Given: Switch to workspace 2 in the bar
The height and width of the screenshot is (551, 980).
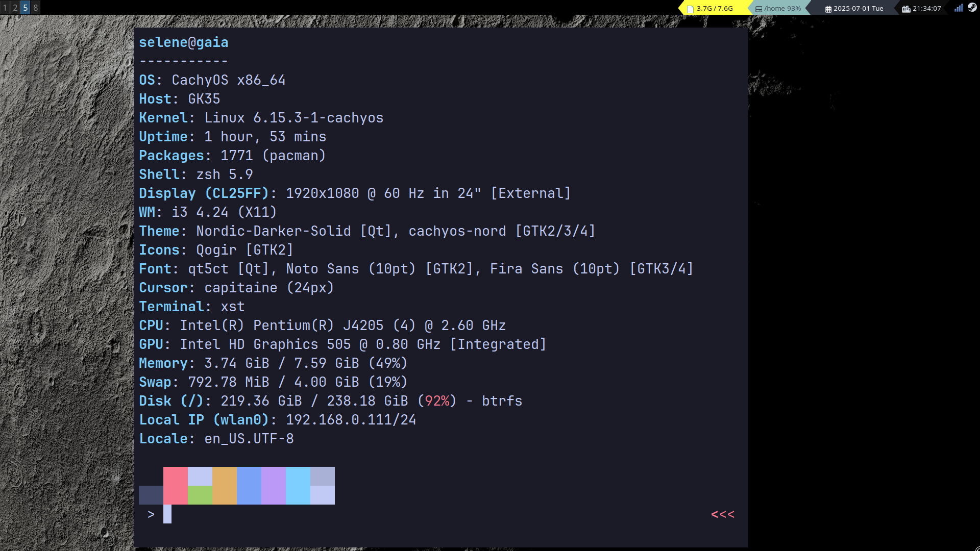Looking at the screenshot, I should (x=15, y=8).
